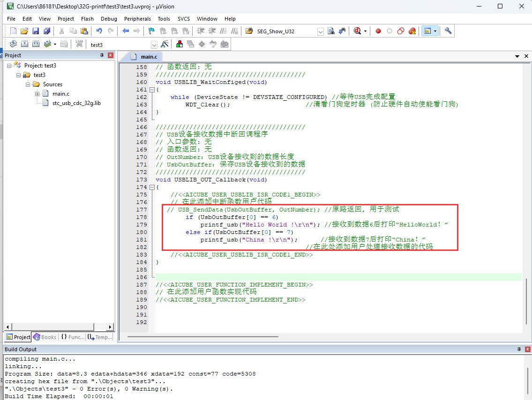532x400 pixels.
Task: Open the editor tab list dropdown arrow
Action: [x=517, y=56]
